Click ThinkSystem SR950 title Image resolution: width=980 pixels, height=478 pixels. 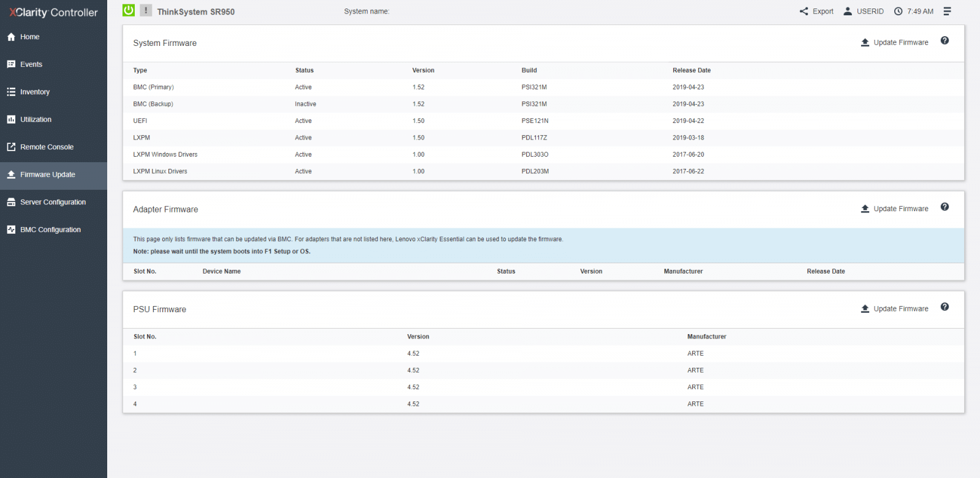[x=195, y=12]
